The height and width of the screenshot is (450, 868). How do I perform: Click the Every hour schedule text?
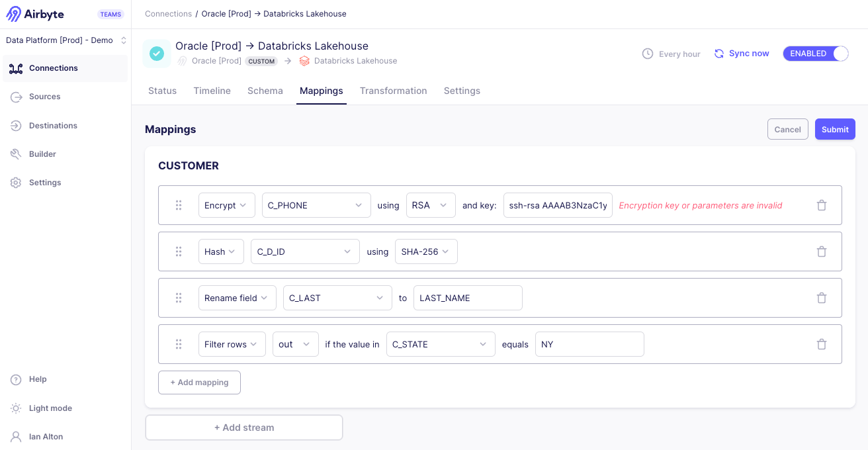(679, 54)
